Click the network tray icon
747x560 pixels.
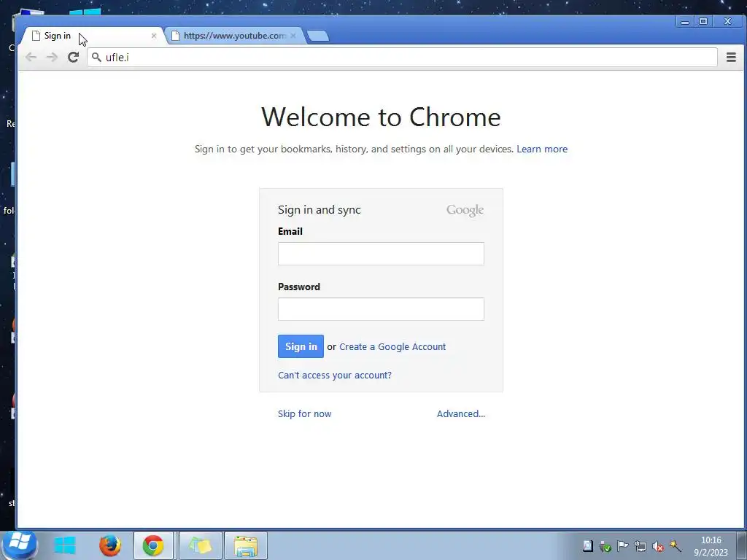(640, 546)
